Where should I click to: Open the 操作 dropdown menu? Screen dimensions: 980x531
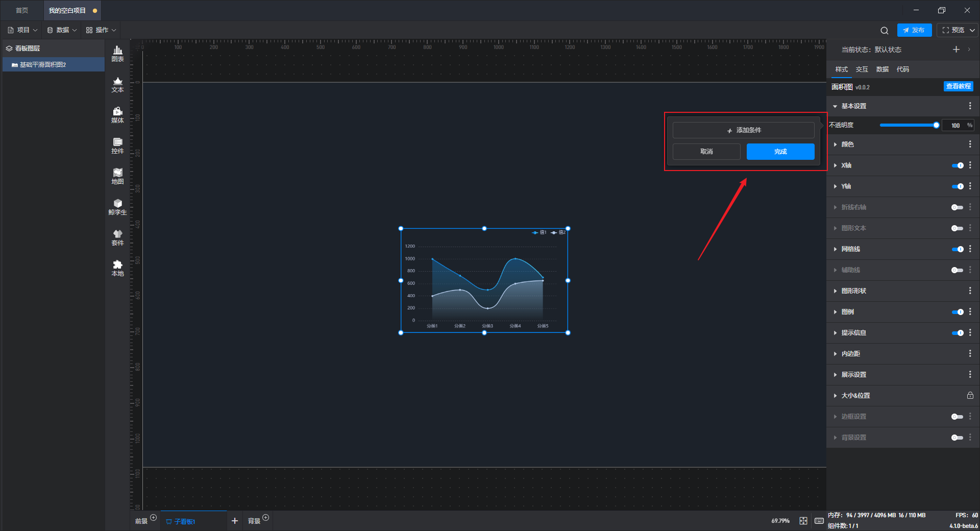[x=101, y=30]
